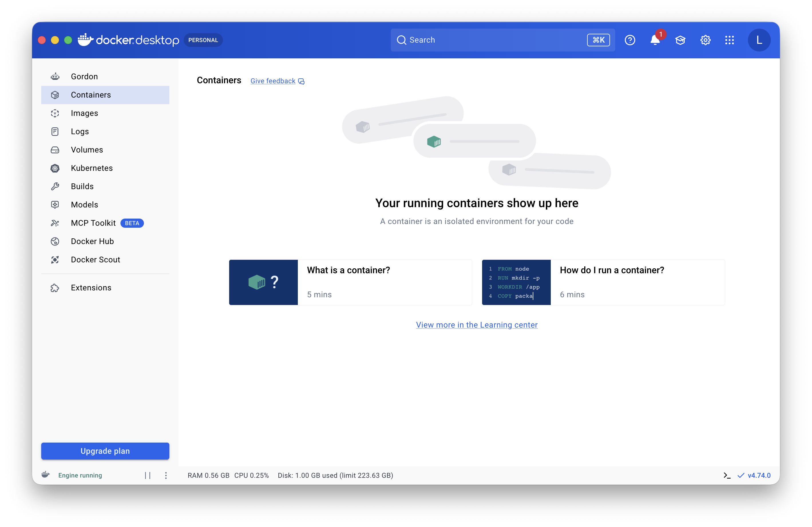Viewport: 812px width, 527px height.
Task: Click the Models icon in sidebar
Action: 55,205
